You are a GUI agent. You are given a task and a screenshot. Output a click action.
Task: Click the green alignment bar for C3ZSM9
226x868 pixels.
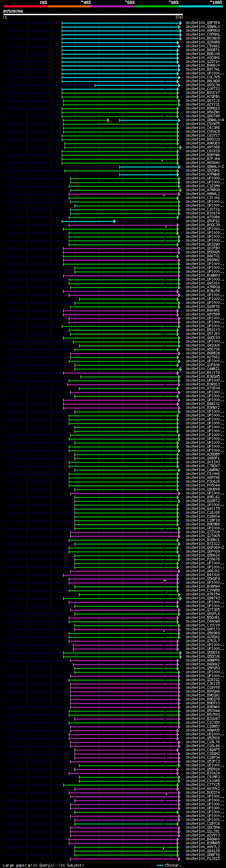pyautogui.click(x=125, y=186)
